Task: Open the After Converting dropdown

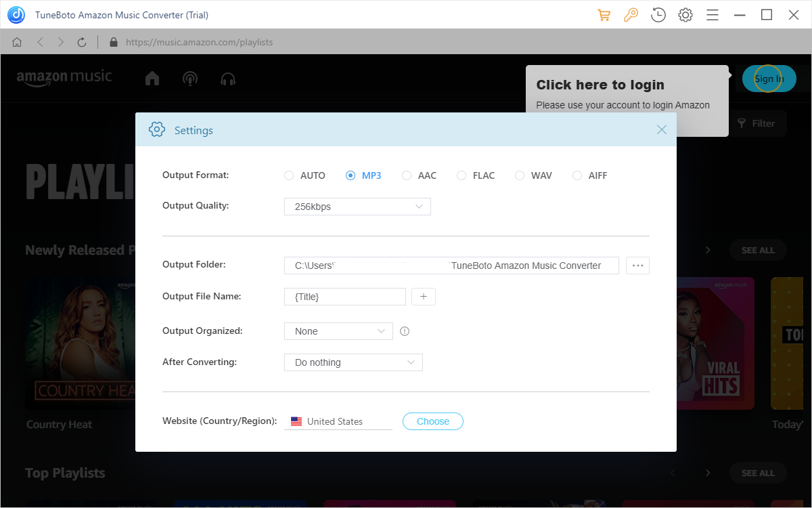Action: point(353,362)
